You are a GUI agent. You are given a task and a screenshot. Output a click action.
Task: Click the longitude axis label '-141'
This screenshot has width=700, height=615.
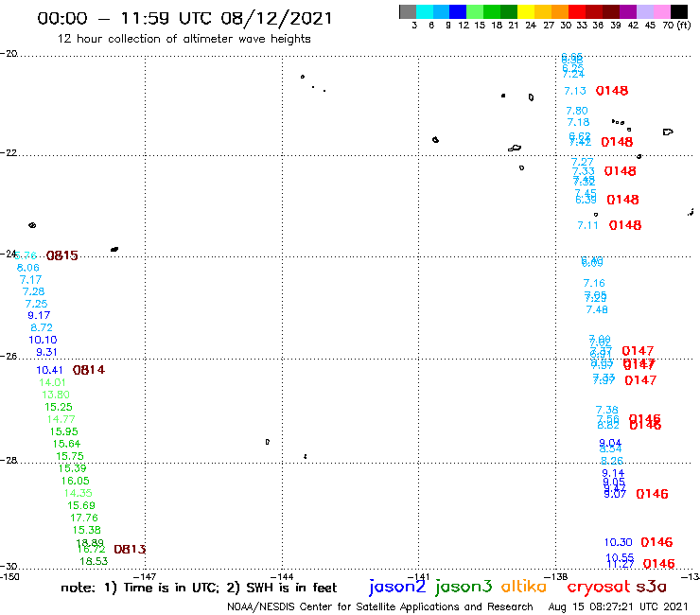click(x=419, y=576)
